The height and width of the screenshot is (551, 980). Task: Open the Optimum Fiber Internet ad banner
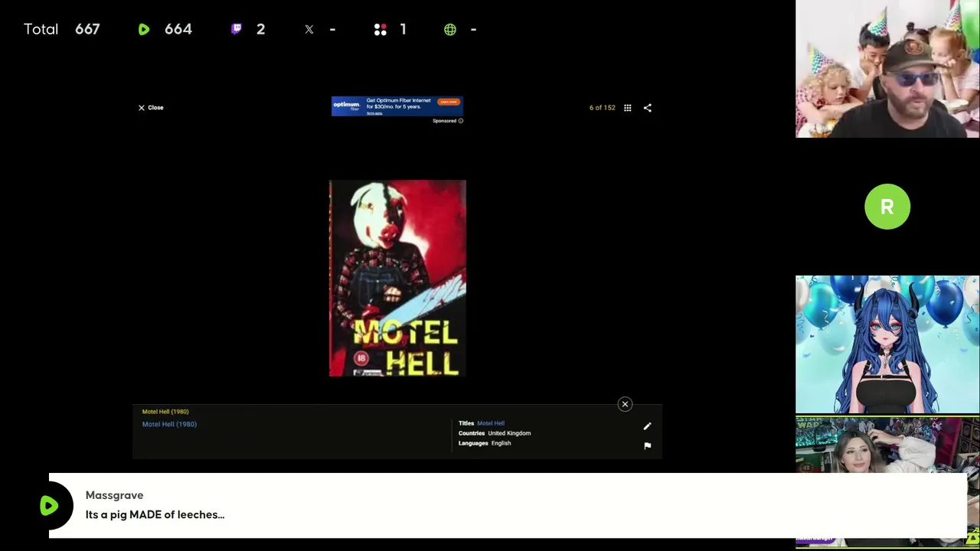point(397,106)
